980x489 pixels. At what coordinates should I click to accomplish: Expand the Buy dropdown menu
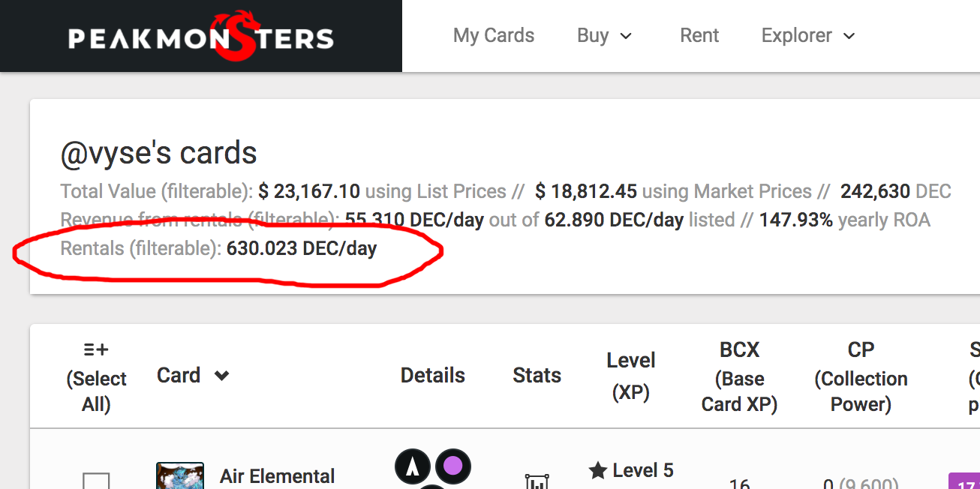(605, 35)
